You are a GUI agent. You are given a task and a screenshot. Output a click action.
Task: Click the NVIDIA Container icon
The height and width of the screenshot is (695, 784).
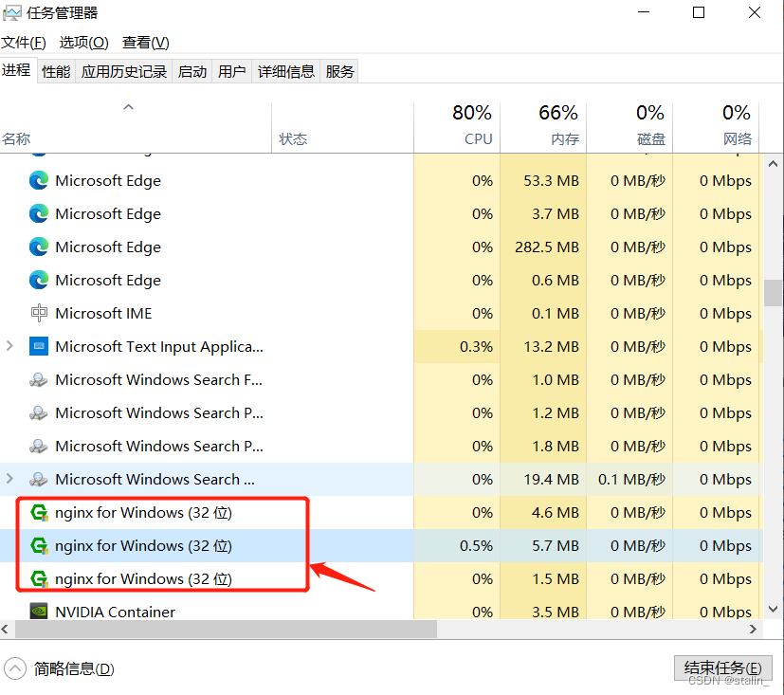click(39, 611)
